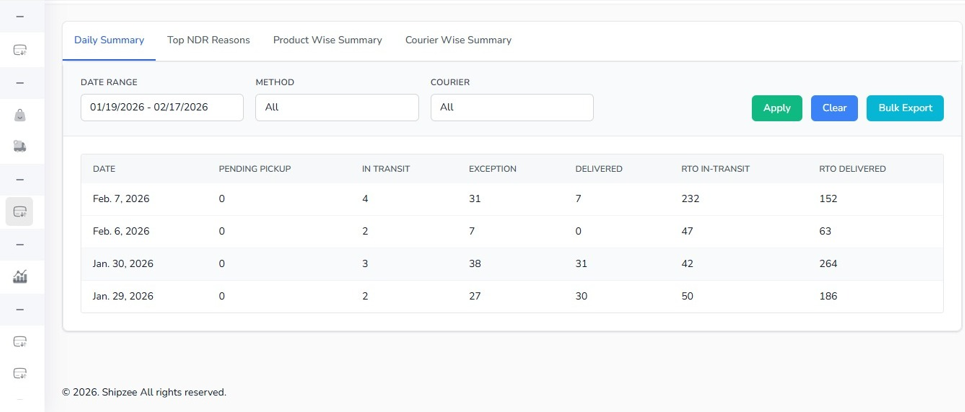Expand the Method dropdown
Screen dimensions: 965x412
point(337,107)
